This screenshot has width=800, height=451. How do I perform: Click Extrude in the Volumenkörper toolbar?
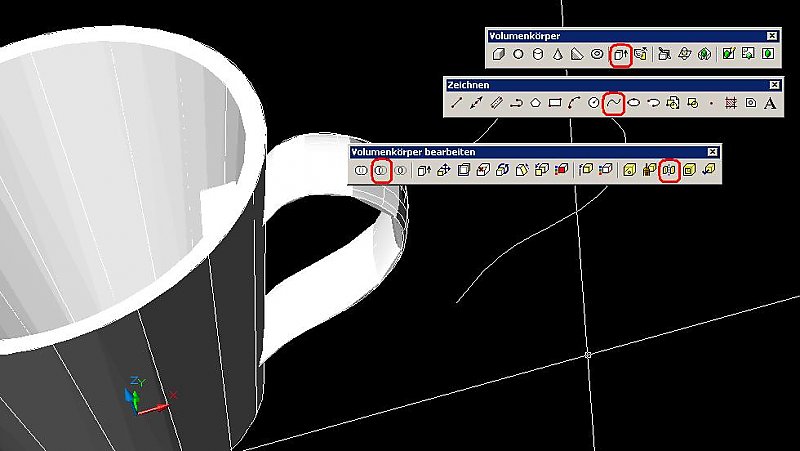click(x=620, y=54)
